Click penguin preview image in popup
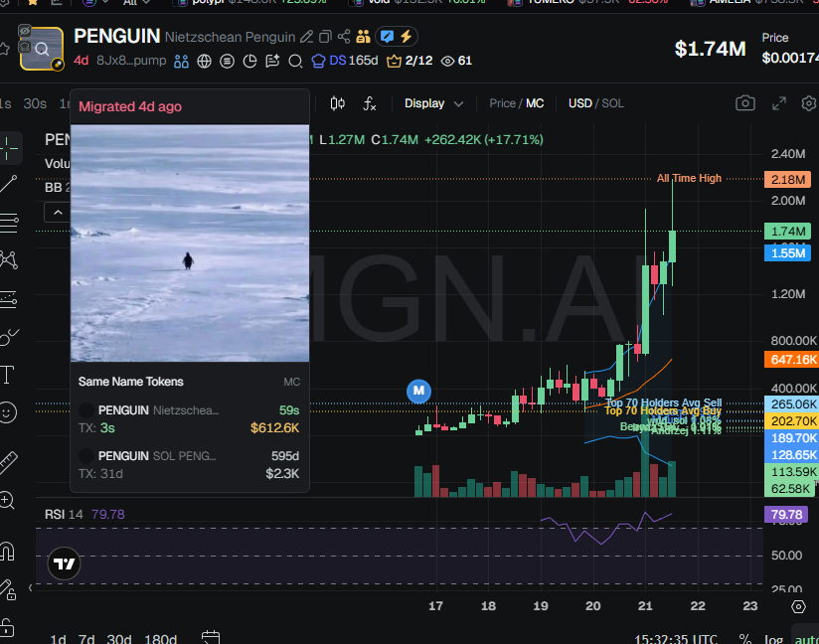819x644 pixels. pos(190,242)
